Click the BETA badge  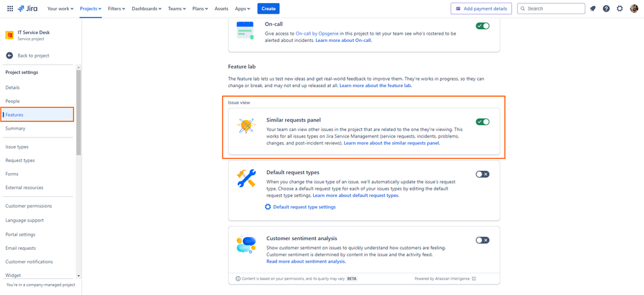tap(352, 279)
